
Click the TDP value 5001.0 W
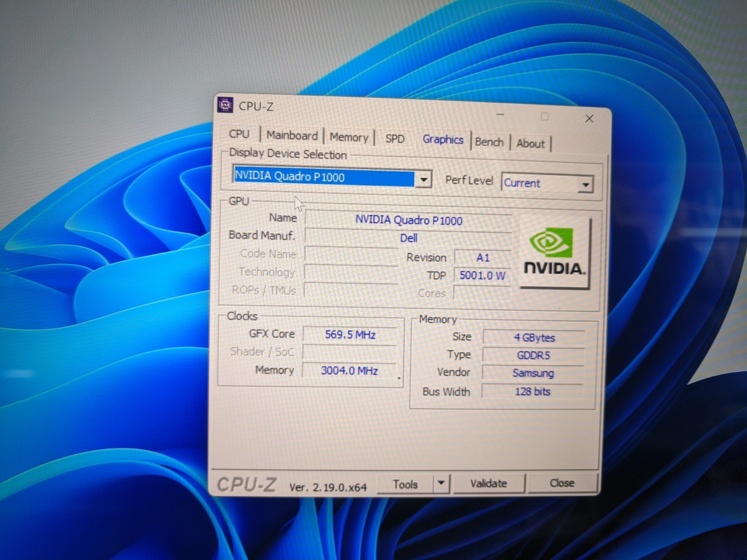pos(483,275)
